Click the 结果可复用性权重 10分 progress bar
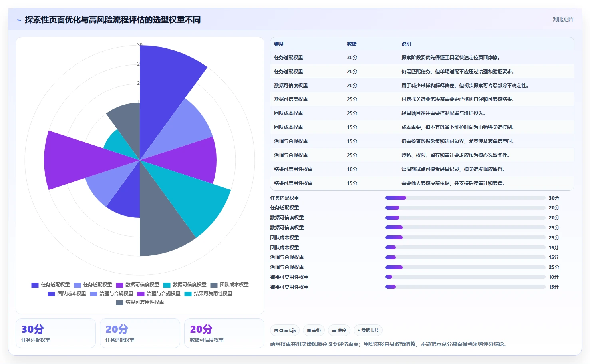This screenshot has height=364, width=590. coord(465,277)
